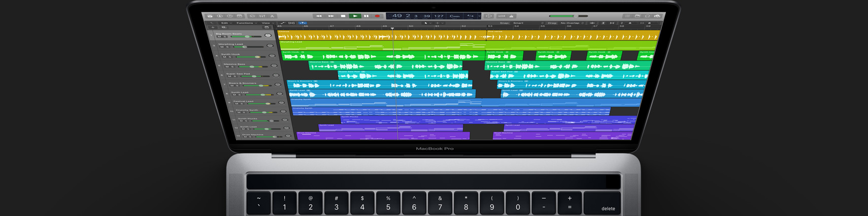868x216 pixels.
Task: Click the red Record button
Action: tap(377, 16)
